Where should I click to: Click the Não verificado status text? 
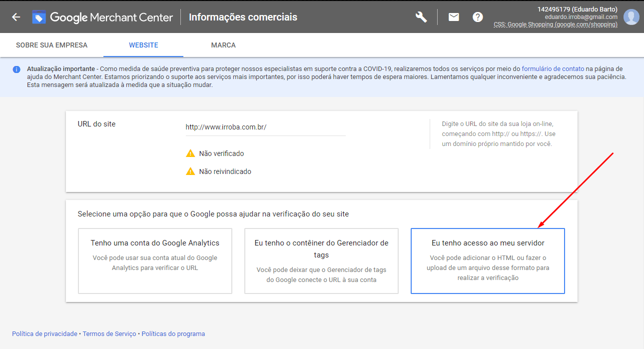[221, 153]
